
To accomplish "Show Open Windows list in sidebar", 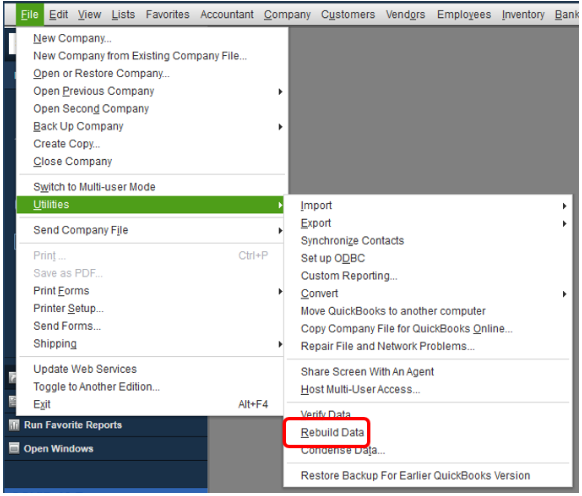I will pos(58,449).
